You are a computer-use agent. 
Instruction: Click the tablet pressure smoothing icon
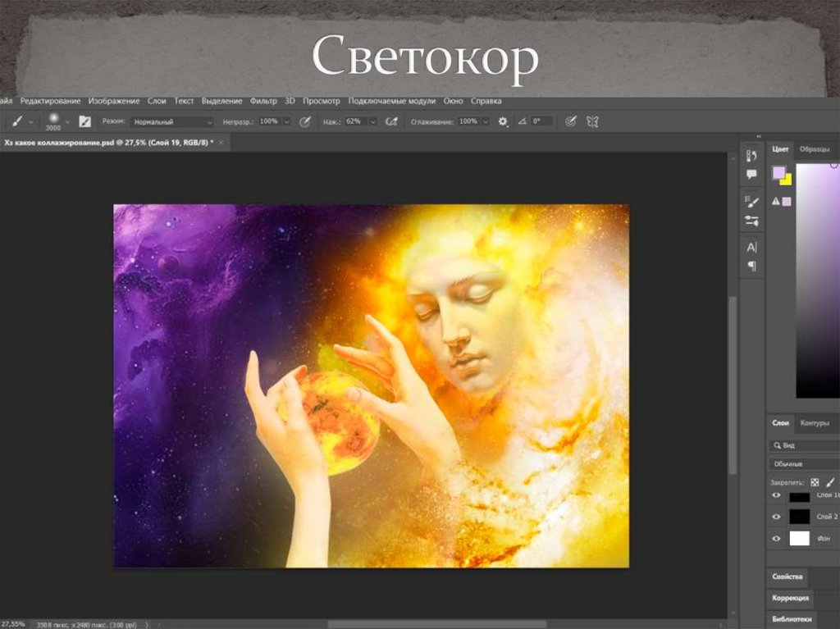[569, 121]
